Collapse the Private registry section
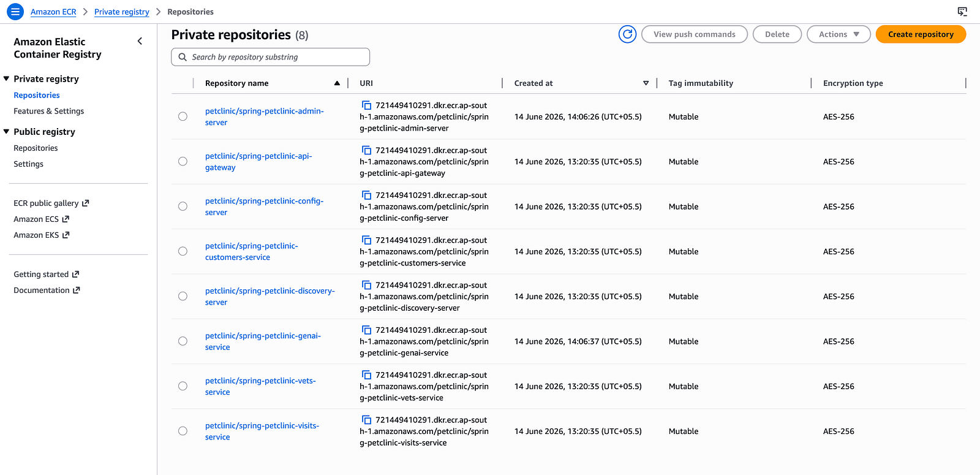980x475 pixels. tap(6, 78)
